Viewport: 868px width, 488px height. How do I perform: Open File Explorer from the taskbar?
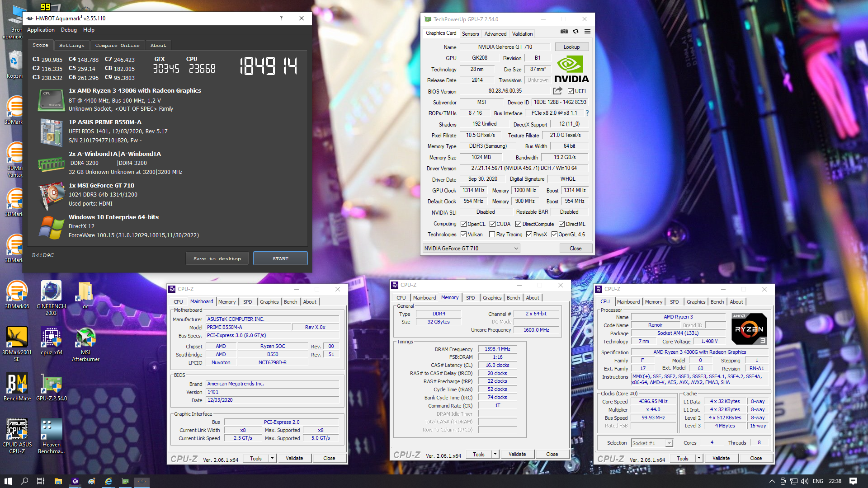58,481
